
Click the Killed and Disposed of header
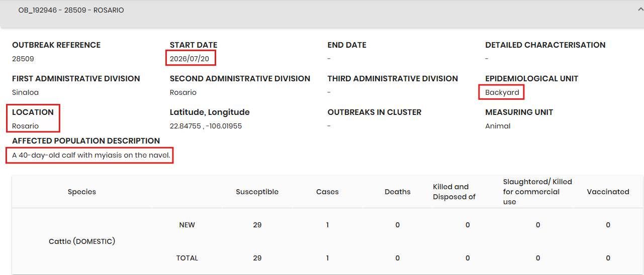point(454,192)
